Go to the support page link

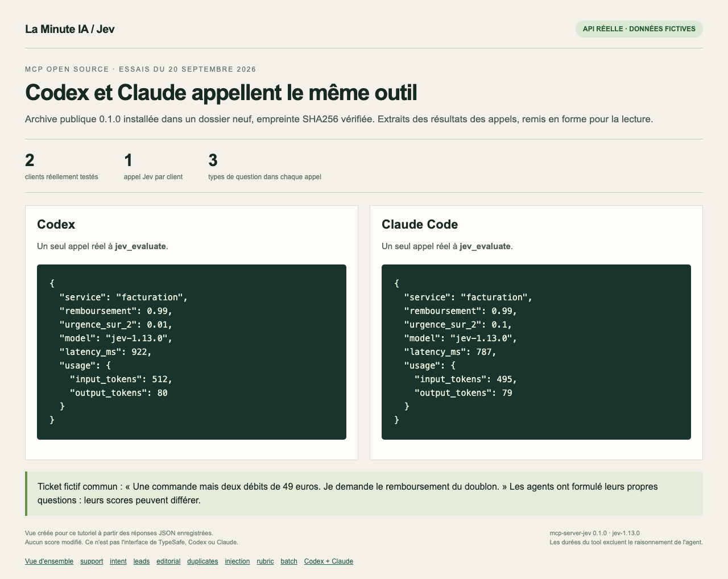pos(92,561)
